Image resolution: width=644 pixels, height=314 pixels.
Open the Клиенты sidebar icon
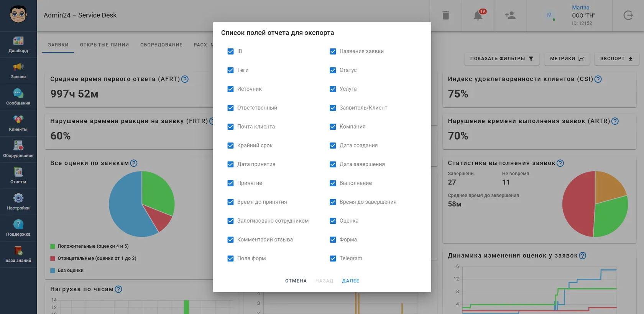point(18,119)
